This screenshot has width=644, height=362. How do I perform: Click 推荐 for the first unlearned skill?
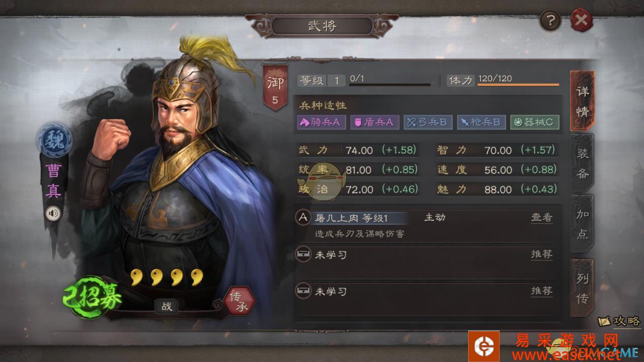pos(542,254)
